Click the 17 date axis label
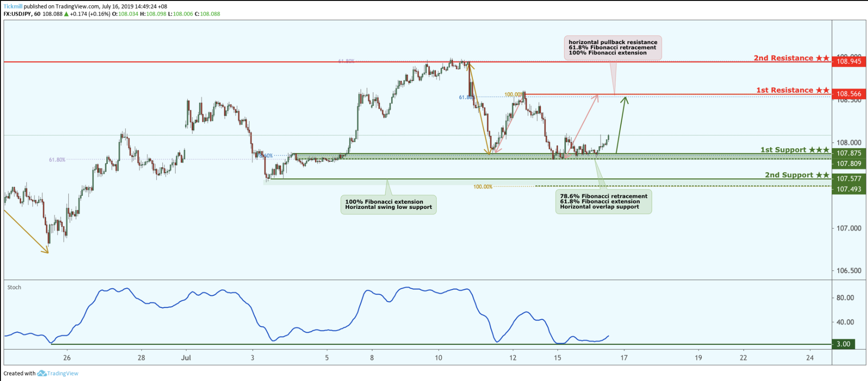The height and width of the screenshot is (381, 868). point(624,358)
